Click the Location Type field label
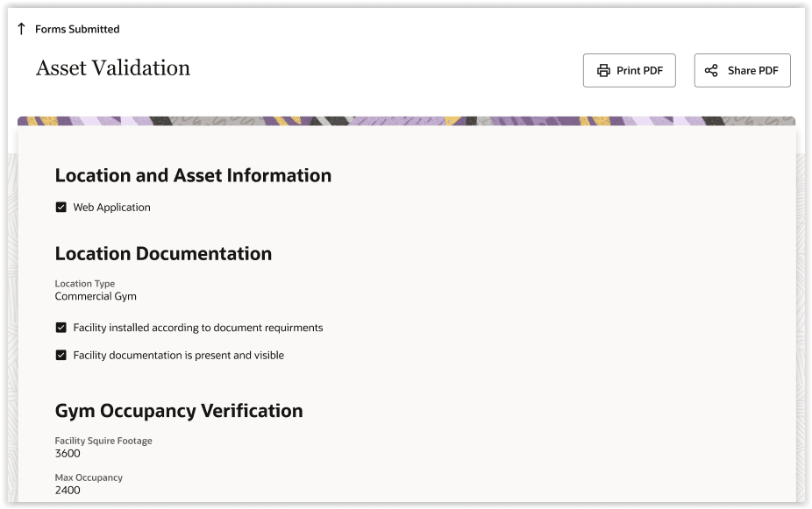Image resolution: width=812 pixels, height=509 pixels. point(85,284)
